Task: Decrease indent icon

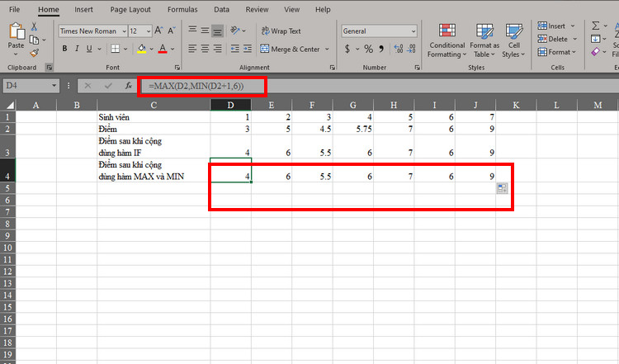Action: coord(235,49)
